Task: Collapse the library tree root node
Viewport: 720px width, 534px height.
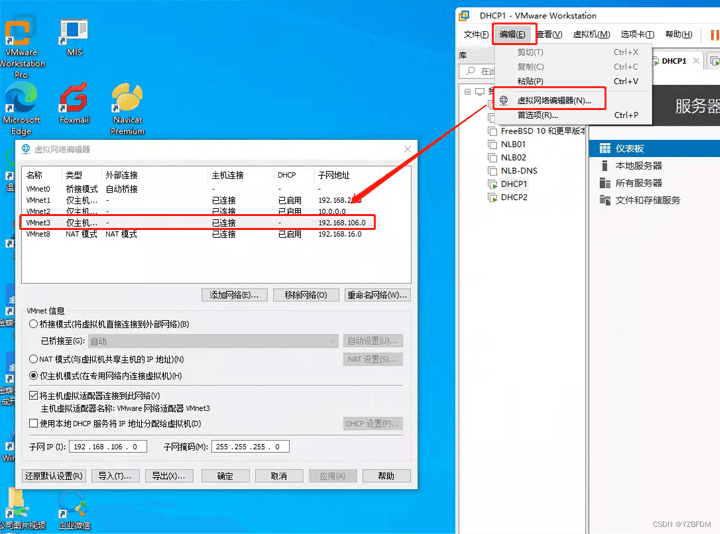Action: 467,91
